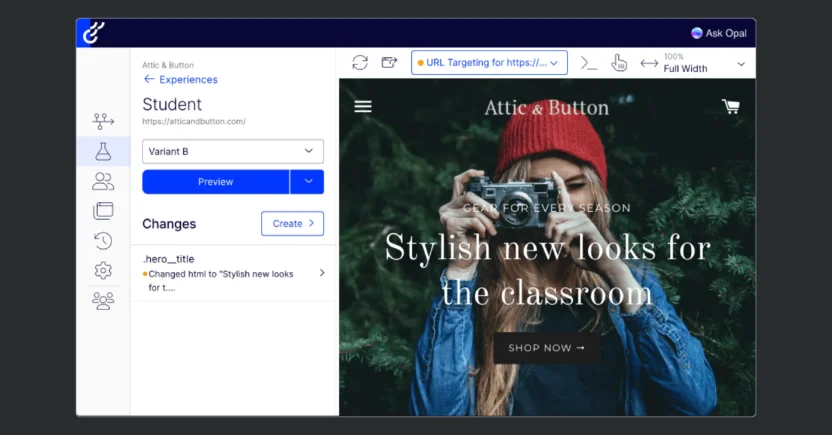Click the Student experience title
Viewport: 832px width, 435px height.
[172, 104]
